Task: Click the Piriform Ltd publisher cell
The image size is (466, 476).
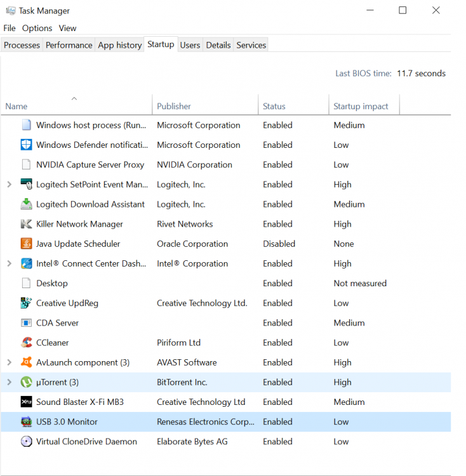Action: [178, 343]
